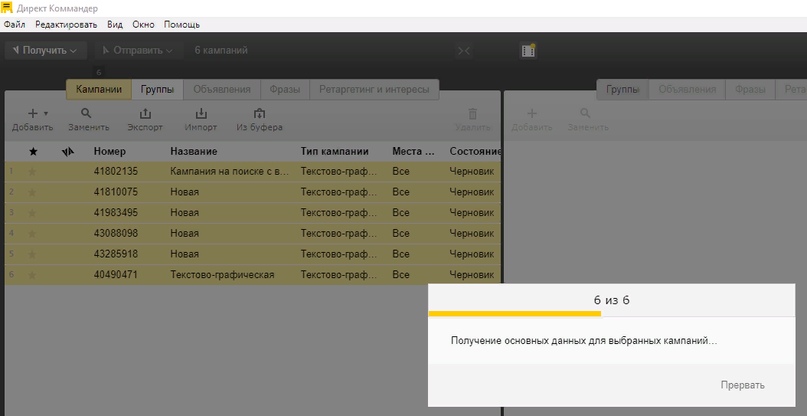
Task: Click campaign number 41810075
Action: (x=116, y=193)
